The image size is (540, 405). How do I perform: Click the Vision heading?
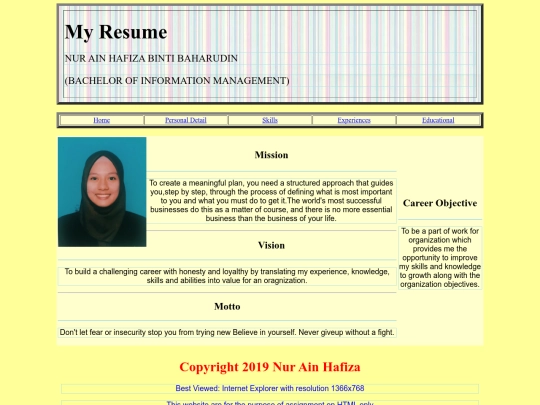click(271, 245)
